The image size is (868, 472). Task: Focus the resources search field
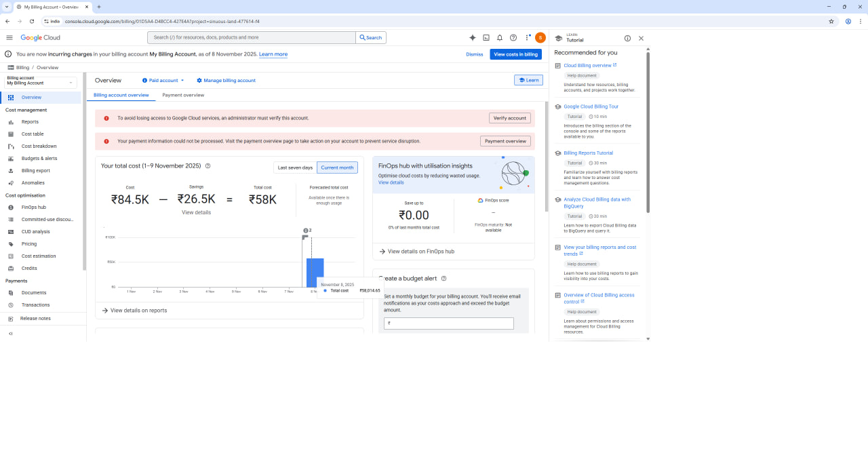[252, 38]
